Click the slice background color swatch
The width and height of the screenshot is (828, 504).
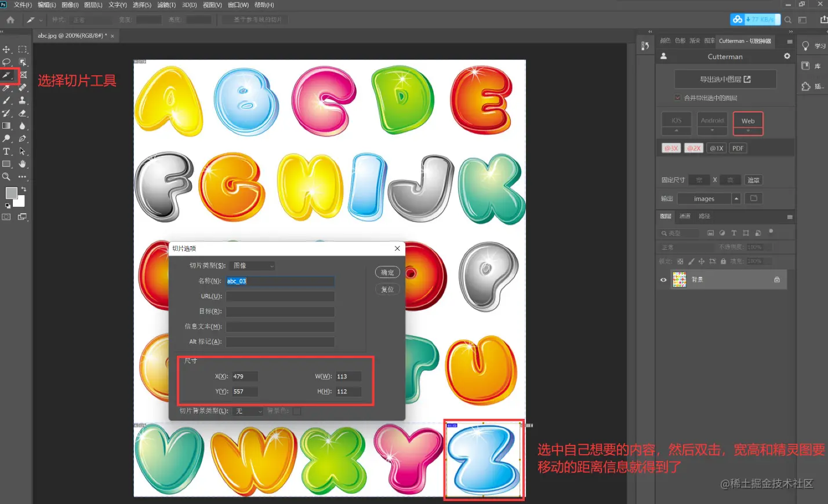[x=297, y=411]
